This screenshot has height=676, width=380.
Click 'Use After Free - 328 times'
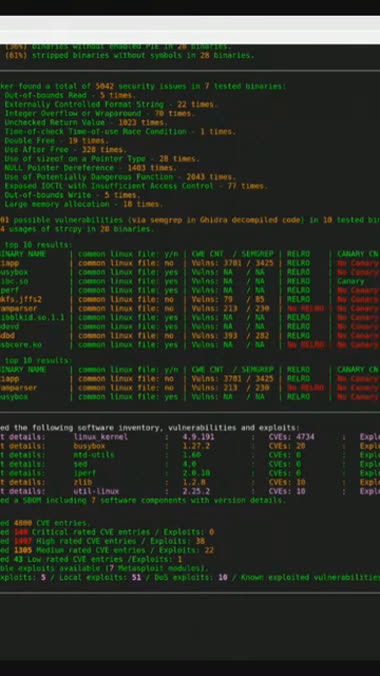click(x=66, y=150)
